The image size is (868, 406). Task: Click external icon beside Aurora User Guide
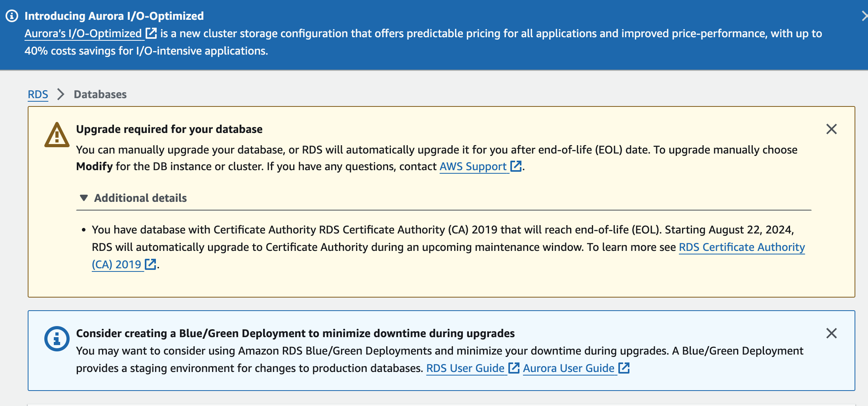tap(624, 368)
